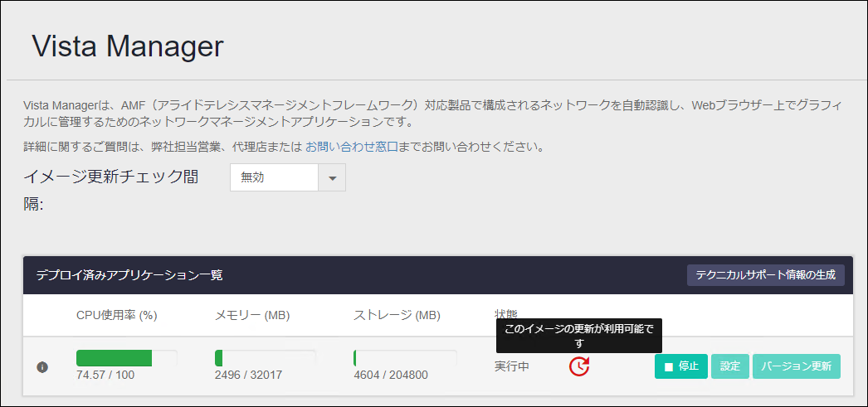The image size is (868, 407).
Task: Click the red image update available icon
Action: (x=579, y=366)
